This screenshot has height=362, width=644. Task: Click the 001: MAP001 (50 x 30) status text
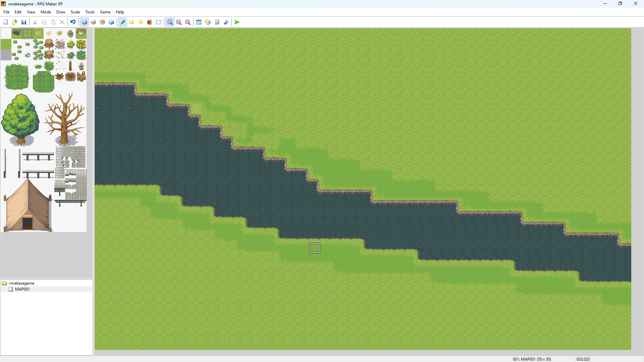(x=532, y=359)
